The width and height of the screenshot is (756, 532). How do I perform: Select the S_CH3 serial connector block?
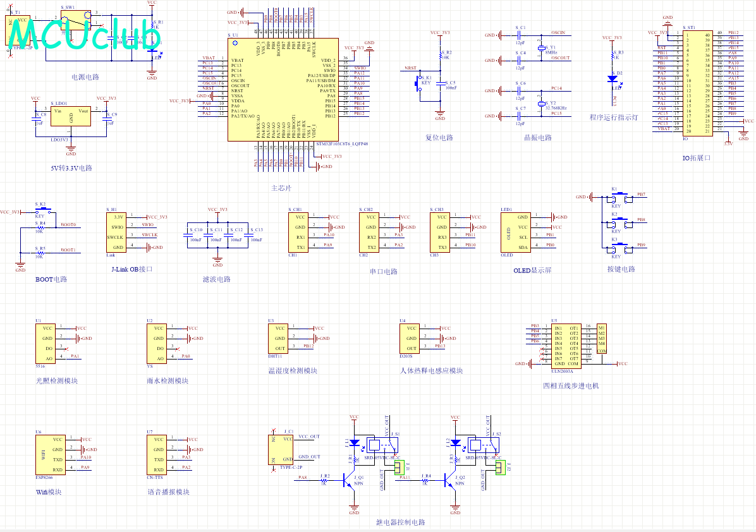(440, 233)
